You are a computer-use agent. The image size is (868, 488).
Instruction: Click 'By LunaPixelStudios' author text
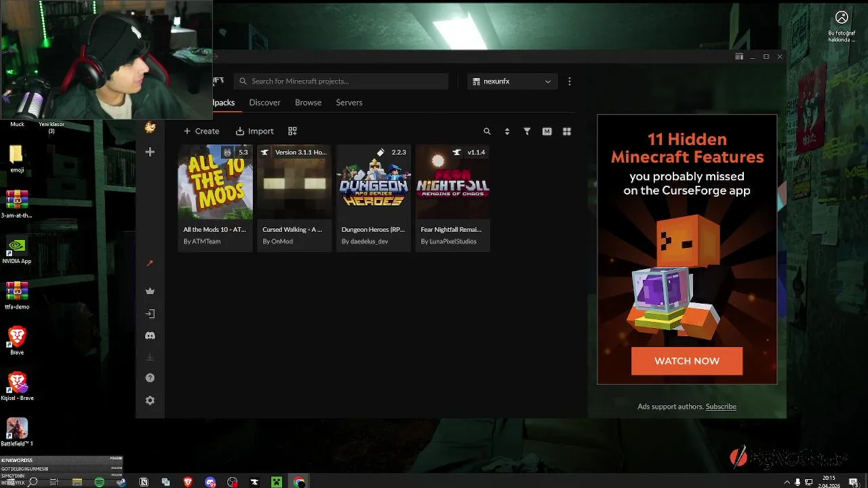point(448,241)
